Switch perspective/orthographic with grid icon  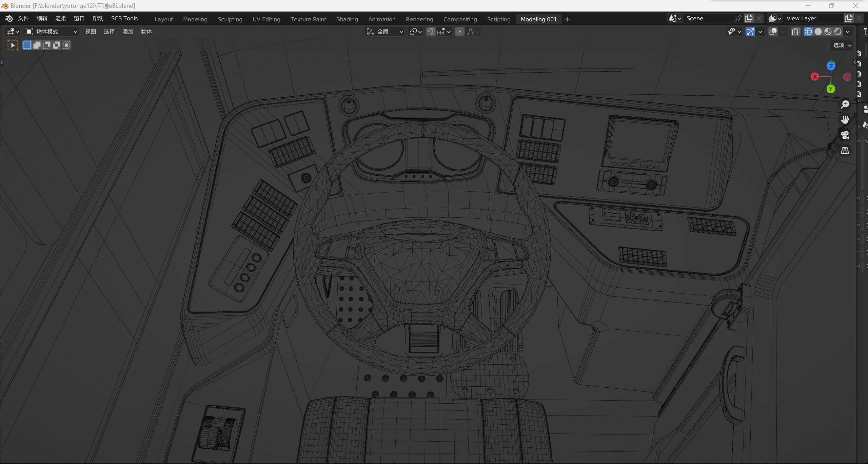click(x=845, y=150)
